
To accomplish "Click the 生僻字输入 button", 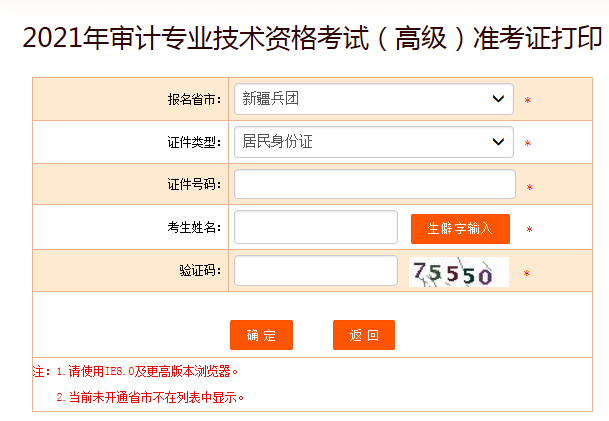I will tap(460, 228).
